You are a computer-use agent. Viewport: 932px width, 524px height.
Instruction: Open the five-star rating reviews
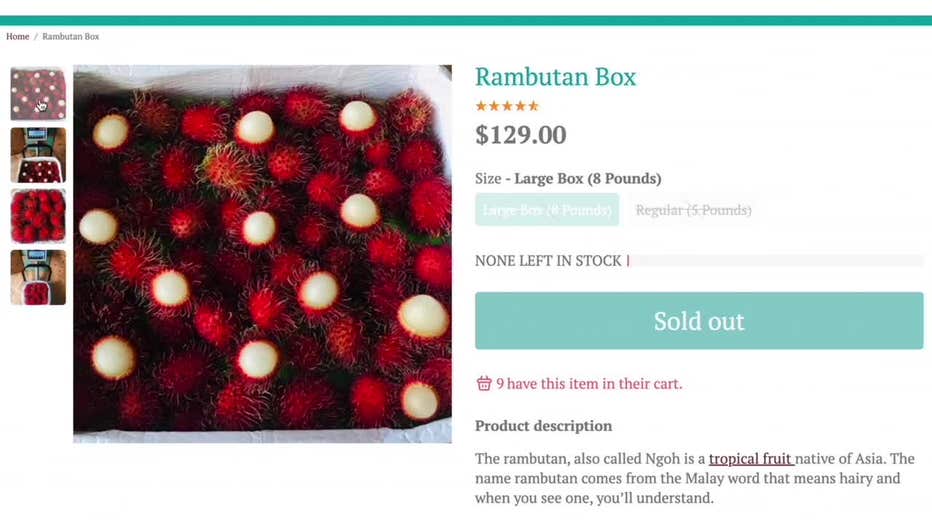pyautogui.click(x=507, y=106)
